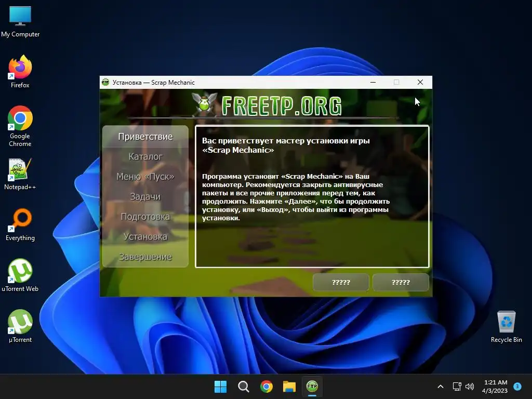Click the FREETP.ORG logo banner
Screen dimensions: 532x399
tap(267, 104)
